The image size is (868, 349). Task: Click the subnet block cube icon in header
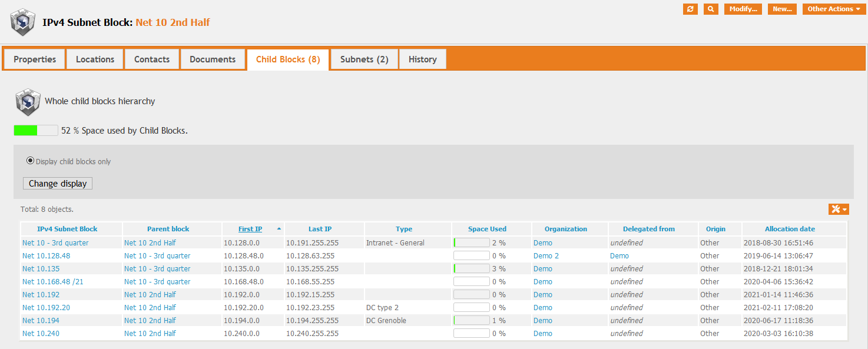coord(23,22)
